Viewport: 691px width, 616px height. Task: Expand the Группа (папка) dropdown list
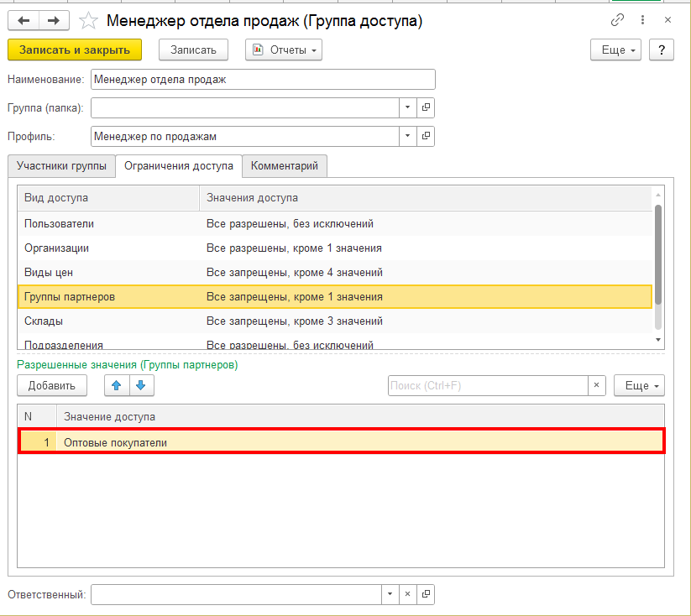click(407, 107)
